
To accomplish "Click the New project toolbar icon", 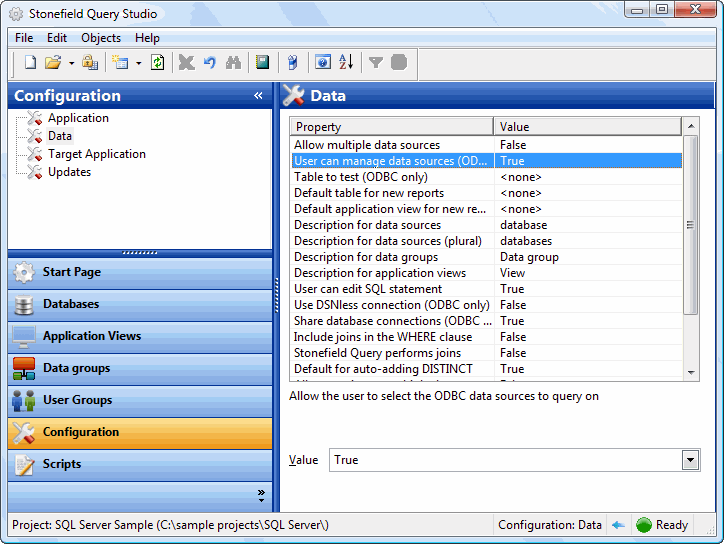I will point(30,63).
